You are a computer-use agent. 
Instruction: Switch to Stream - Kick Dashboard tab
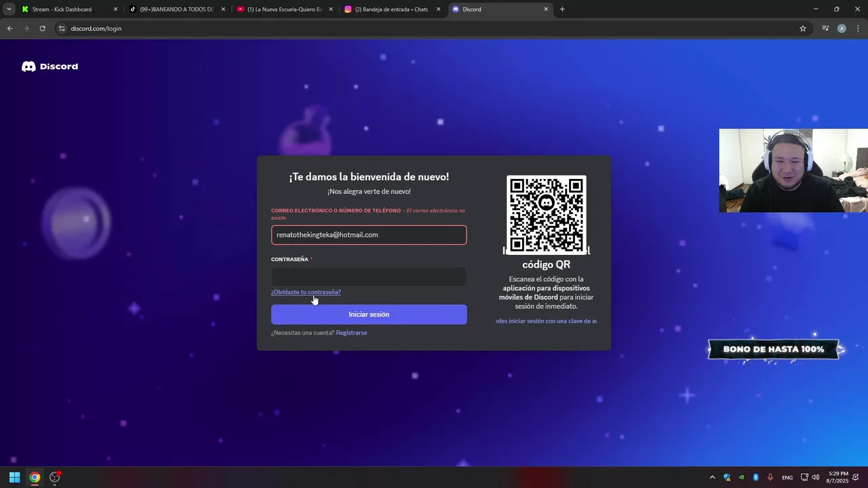pyautogui.click(x=69, y=9)
